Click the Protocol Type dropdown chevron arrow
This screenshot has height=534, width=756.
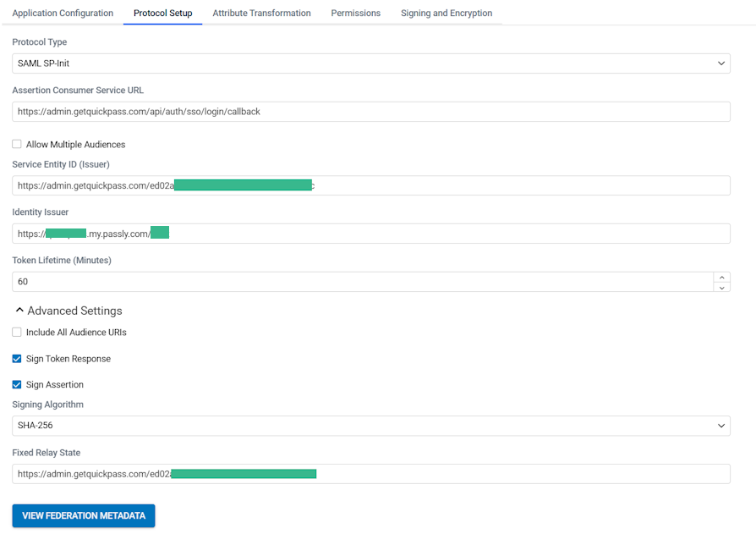[721, 63]
